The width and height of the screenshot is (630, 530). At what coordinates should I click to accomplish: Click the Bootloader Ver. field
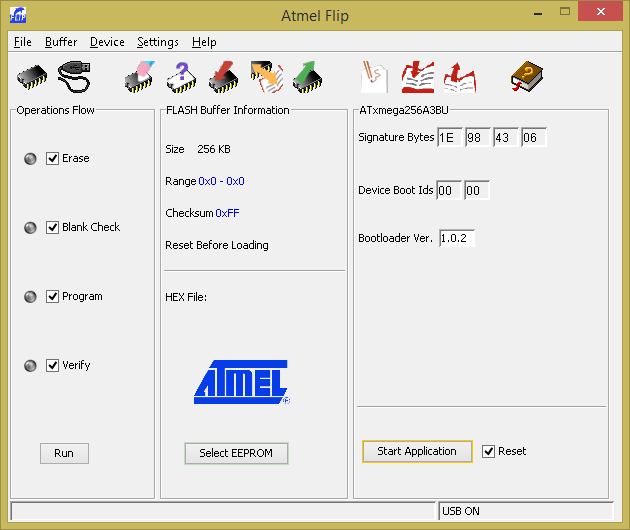pyautogui.click(x=457, y=238)
